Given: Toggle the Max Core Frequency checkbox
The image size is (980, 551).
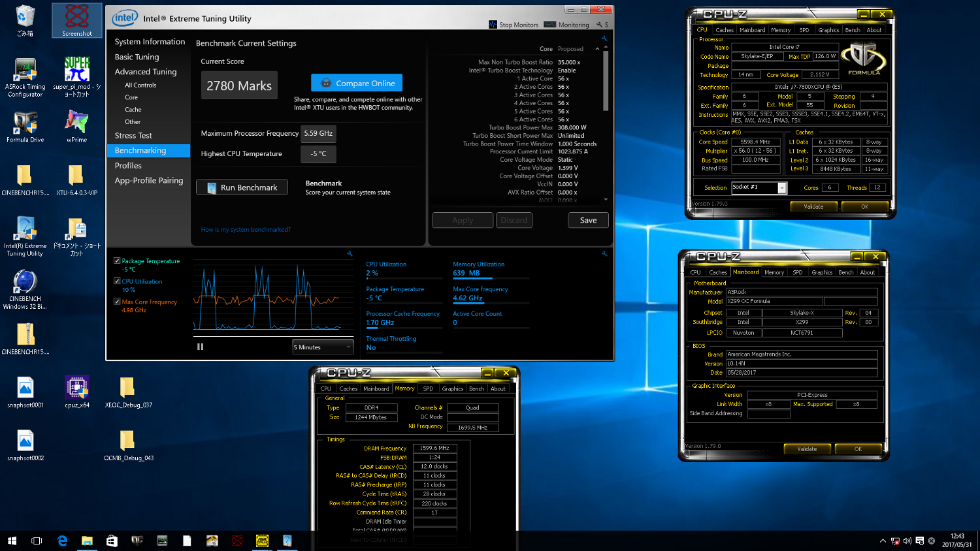Looking at the screenshot, I should coord(117,302).
